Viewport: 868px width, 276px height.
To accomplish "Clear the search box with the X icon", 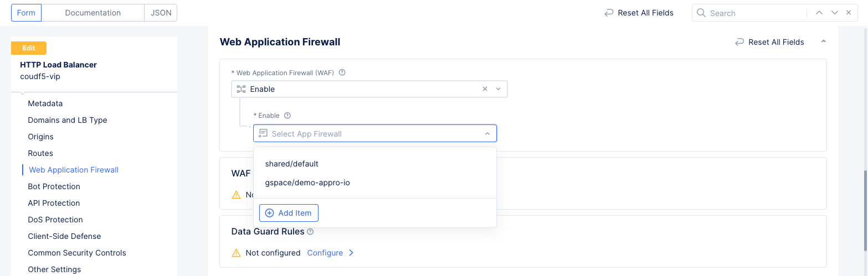I will click(x=848, y=13).
